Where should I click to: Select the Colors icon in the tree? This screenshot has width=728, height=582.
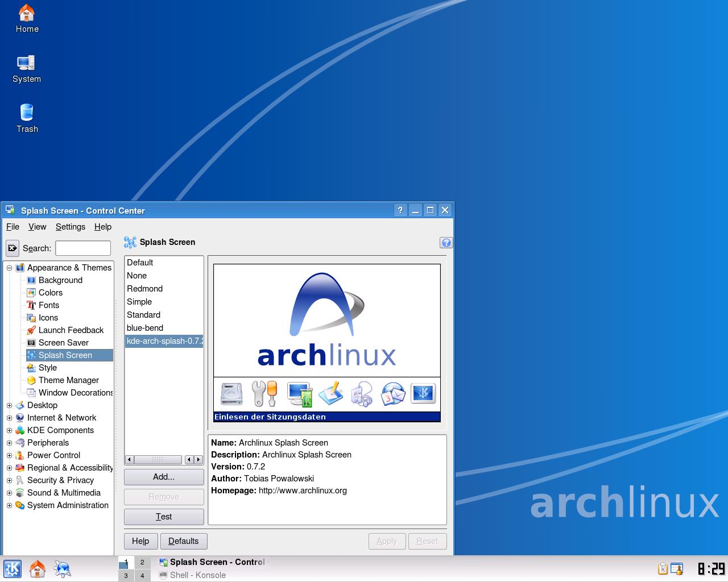coord(31,293)
